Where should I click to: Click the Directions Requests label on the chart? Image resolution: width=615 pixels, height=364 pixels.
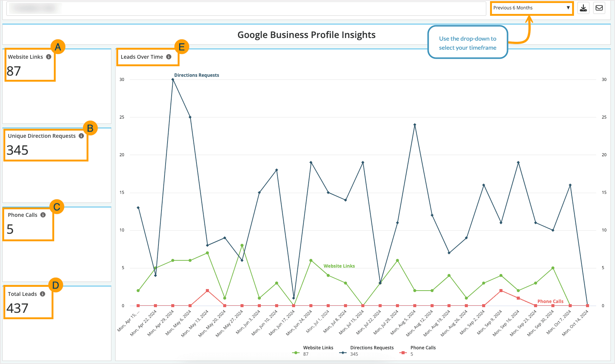(196, 75)
